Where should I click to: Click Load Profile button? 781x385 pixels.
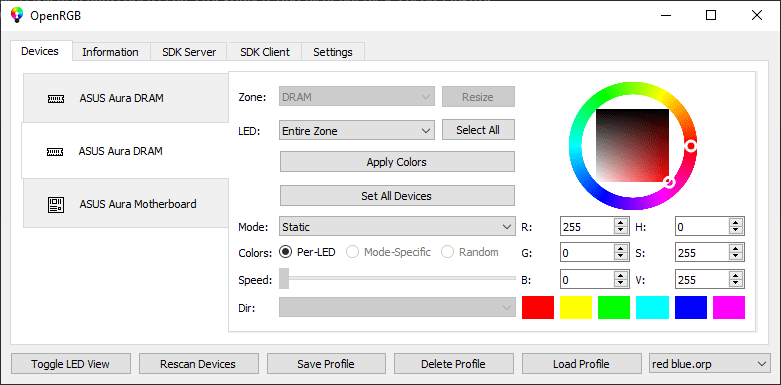[x=581, y=364]
